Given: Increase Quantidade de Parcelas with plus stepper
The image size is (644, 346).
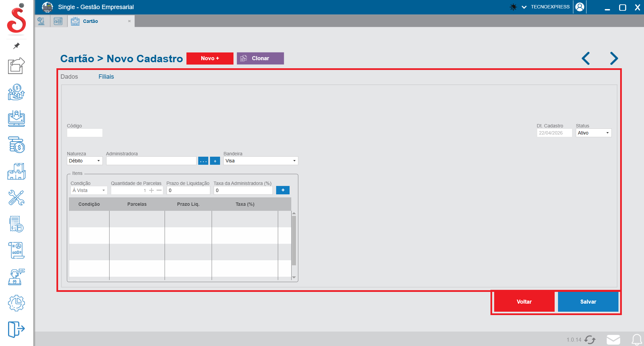Looking at the screenshot, I should [x=152, y=190].
